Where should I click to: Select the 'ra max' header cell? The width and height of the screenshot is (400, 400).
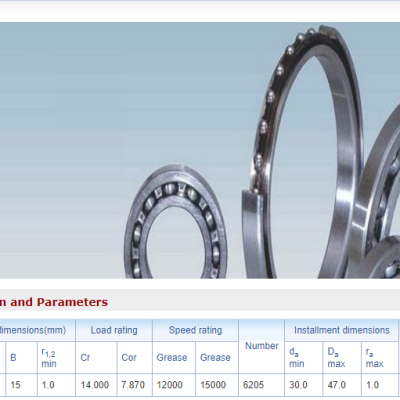click(380, 357)
